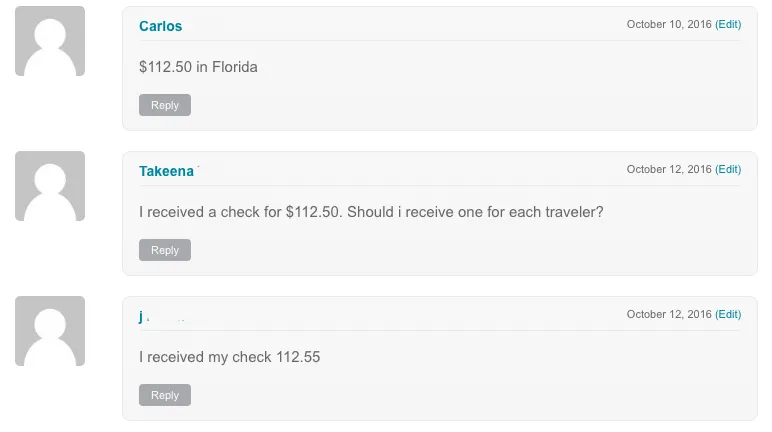Edit Carlos's October 10 comment
This screenshot has width=772, height=432.
[x=728, y=24]
